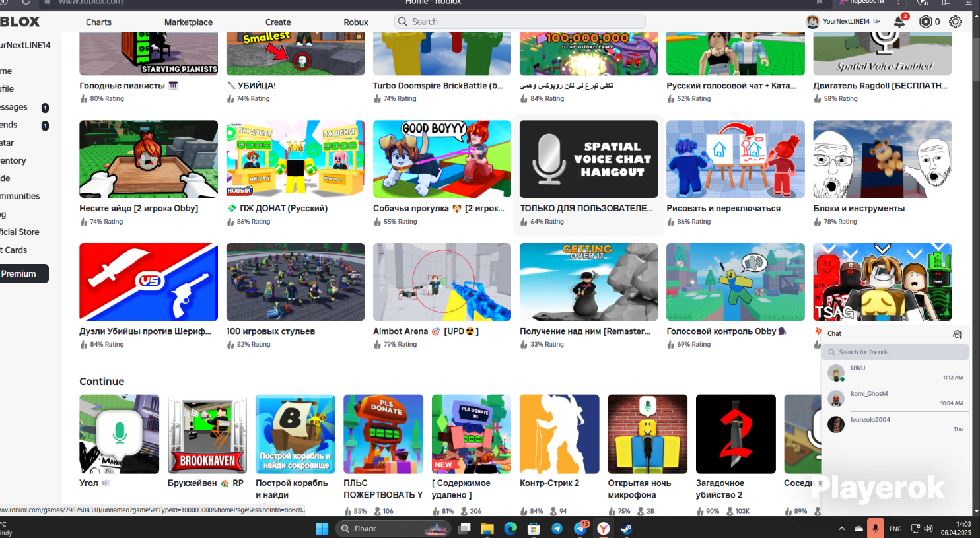Click the magnifier icon in search bar
Screen dimensions: 980x538
(402, 22)
